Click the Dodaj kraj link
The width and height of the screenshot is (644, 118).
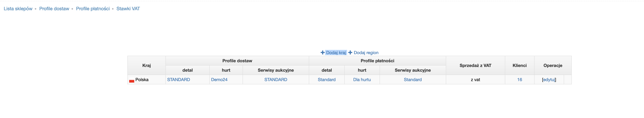[336, 53]
